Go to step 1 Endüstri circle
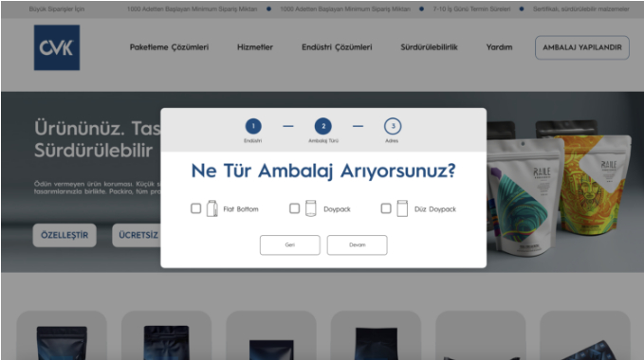644x360 pixels. point(253,126)
